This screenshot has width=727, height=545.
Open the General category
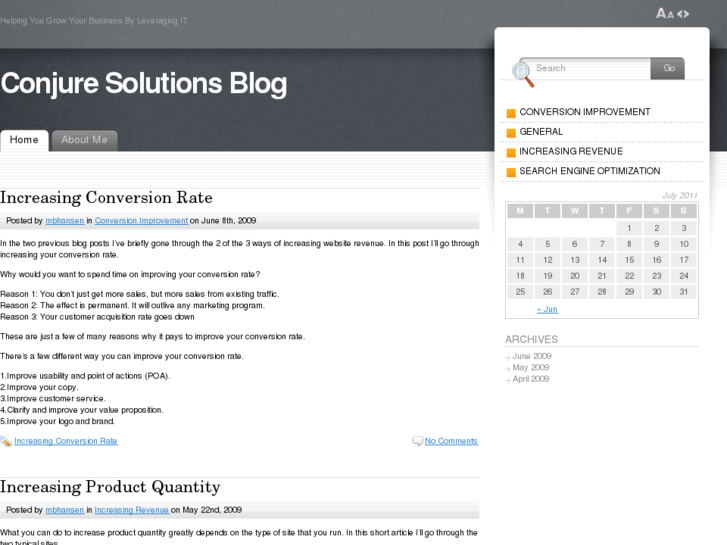point(541,132)
